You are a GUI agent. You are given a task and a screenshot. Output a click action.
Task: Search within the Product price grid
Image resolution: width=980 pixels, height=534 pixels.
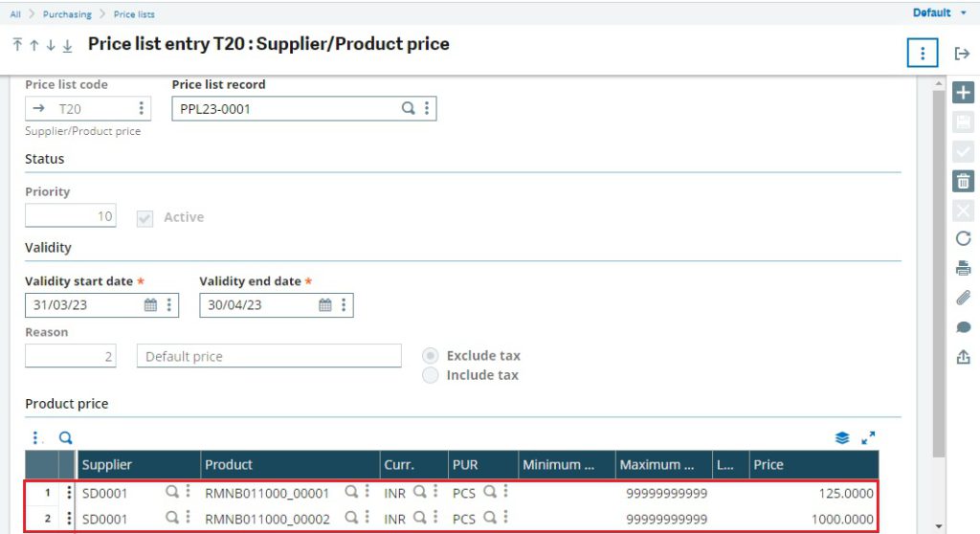(x=66, y=437)
